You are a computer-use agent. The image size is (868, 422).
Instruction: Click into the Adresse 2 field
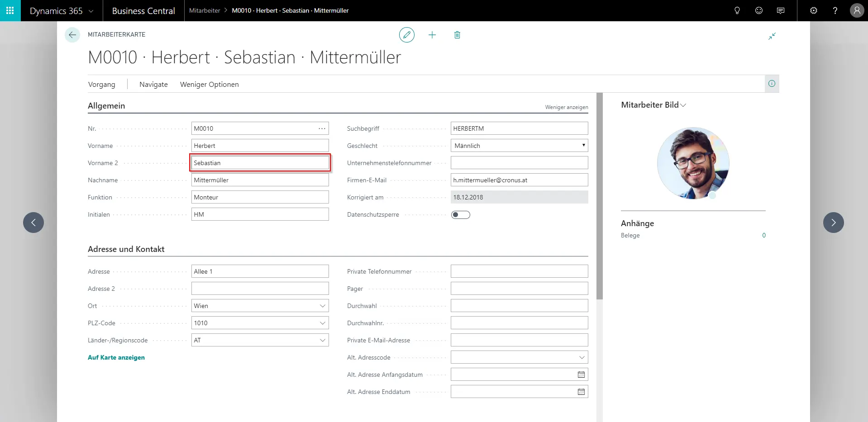tap(260, 289)
